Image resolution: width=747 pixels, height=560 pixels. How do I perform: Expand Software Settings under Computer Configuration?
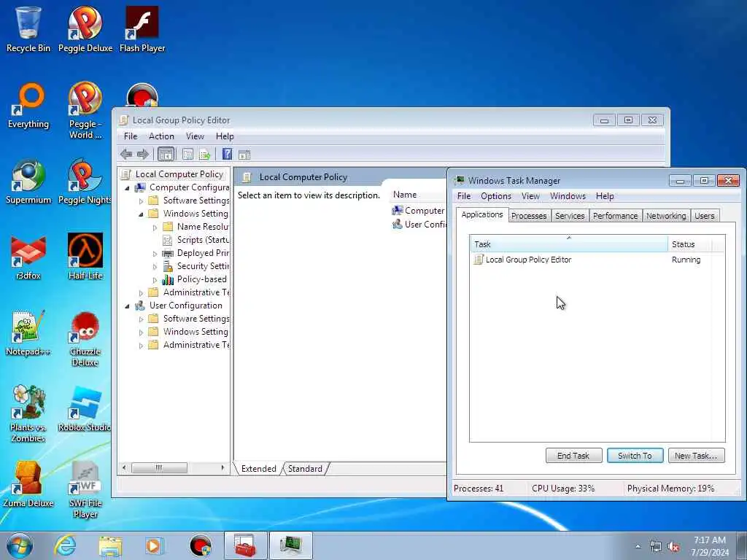tap(141, 201)
